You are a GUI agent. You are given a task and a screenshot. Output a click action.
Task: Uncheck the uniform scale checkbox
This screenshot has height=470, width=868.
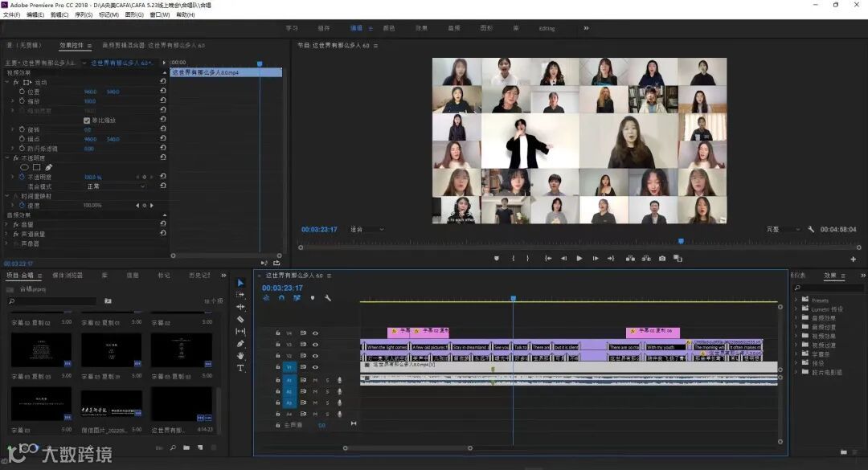(87, 121)
